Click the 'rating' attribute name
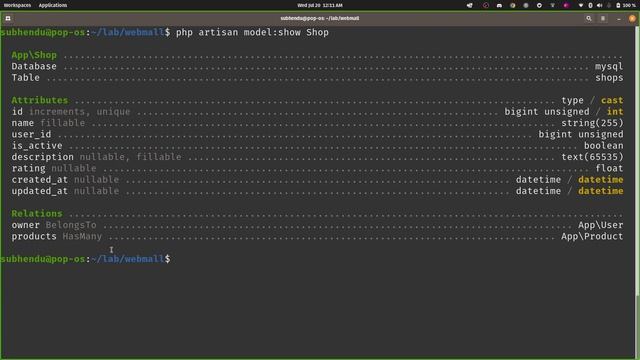This screenshot has height=360, width=640. click(28, 168)
